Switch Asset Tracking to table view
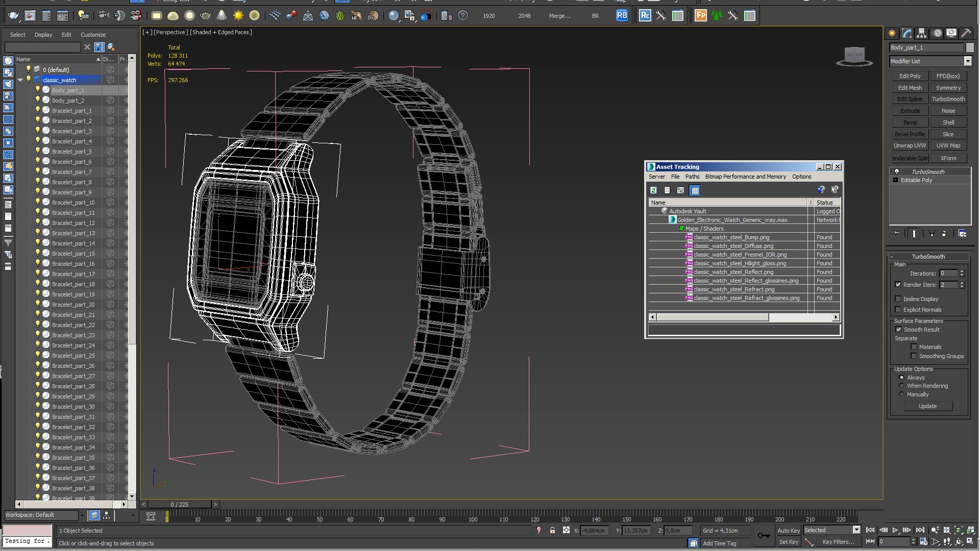Image resolution: width=980 pixels, height=551 pixels. (695, 190)
